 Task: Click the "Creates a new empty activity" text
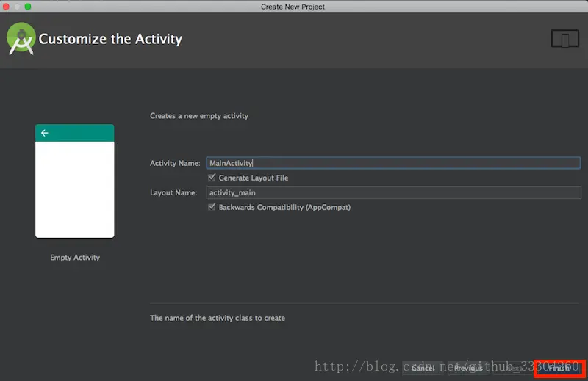[199, 116]
